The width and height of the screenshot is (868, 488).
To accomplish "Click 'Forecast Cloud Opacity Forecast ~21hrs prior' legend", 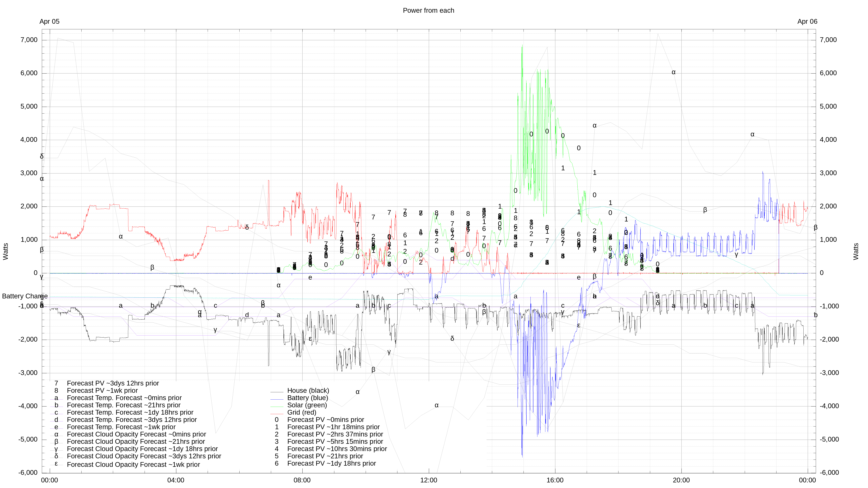I will pos(136,442).
